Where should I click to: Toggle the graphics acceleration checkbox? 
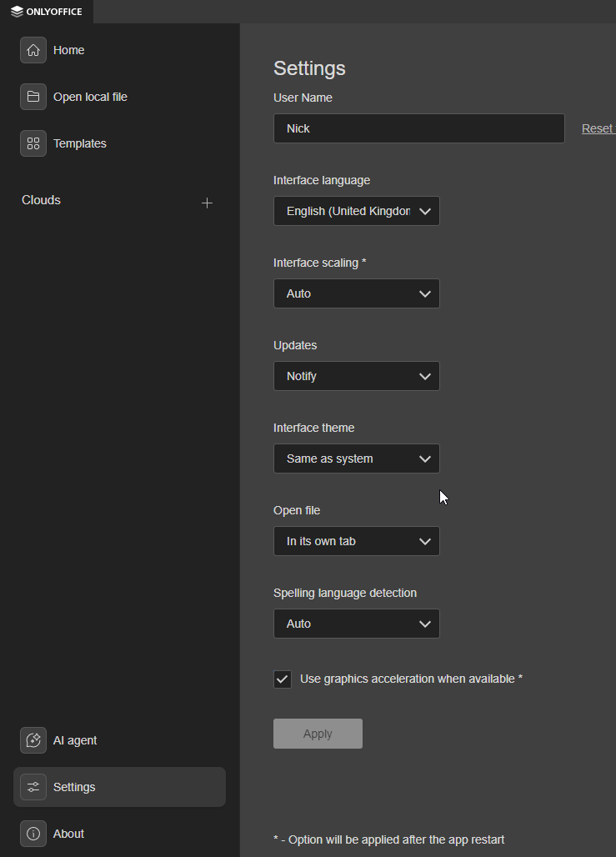tap(283, 679)
